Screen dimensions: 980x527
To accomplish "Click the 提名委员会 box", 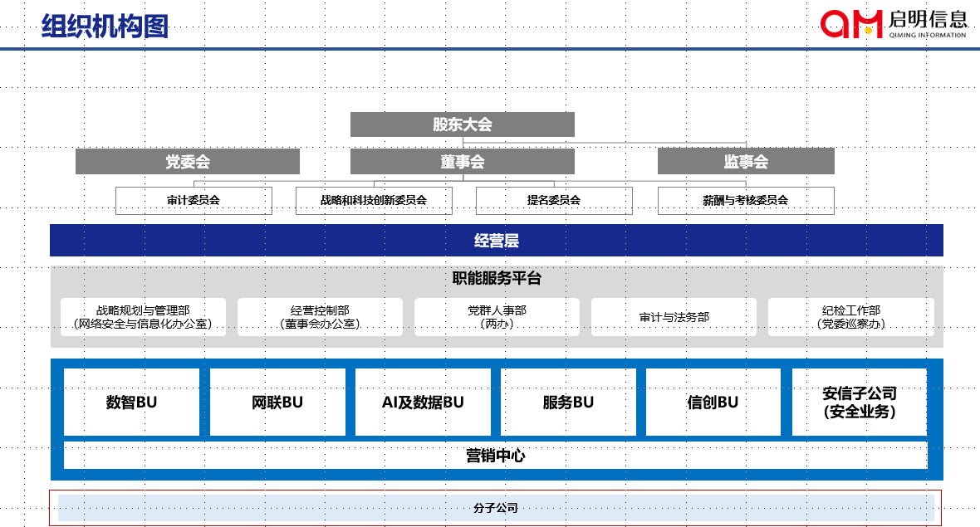I will (x=553, y=201).
